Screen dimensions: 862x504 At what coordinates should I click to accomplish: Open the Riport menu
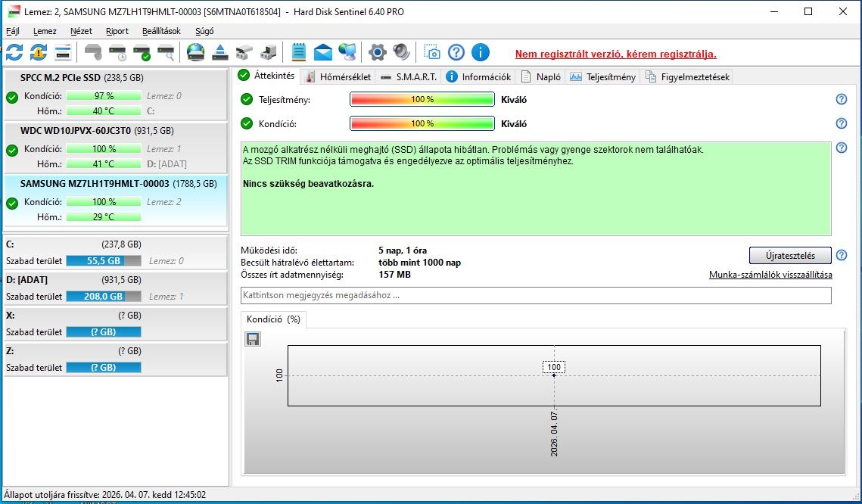point(117,31)
